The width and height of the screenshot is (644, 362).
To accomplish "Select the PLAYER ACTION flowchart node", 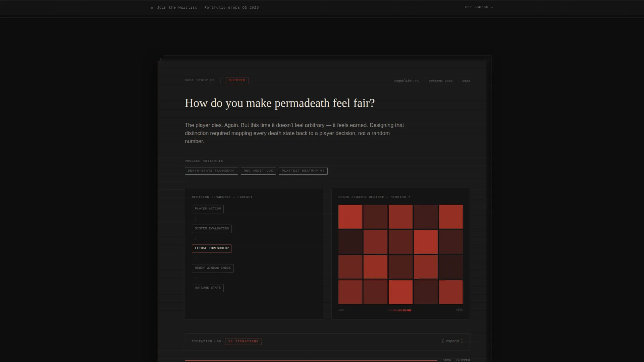I will (208, 209).
